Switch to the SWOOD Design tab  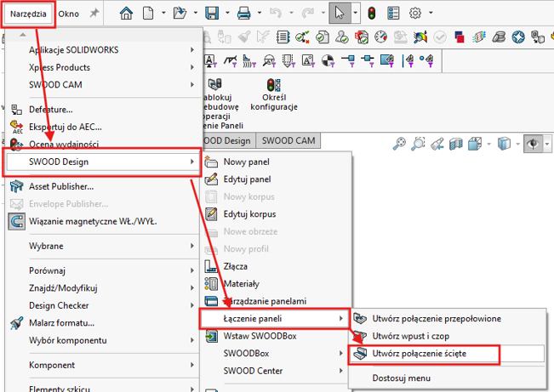coord(227,140)
